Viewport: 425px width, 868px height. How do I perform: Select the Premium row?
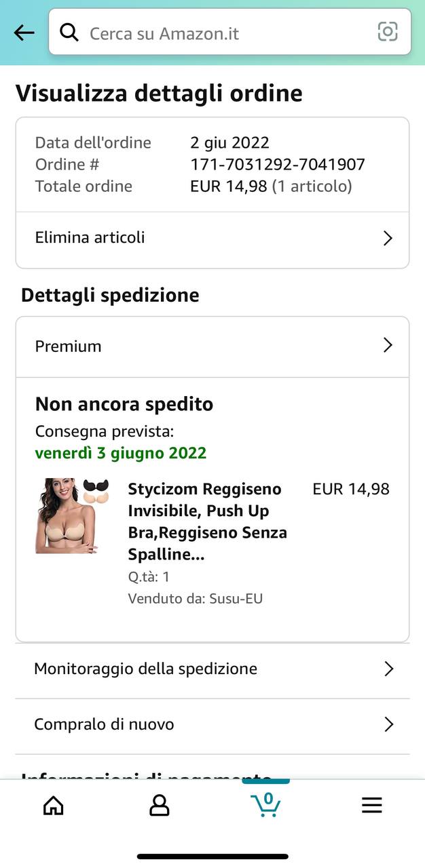212,347
